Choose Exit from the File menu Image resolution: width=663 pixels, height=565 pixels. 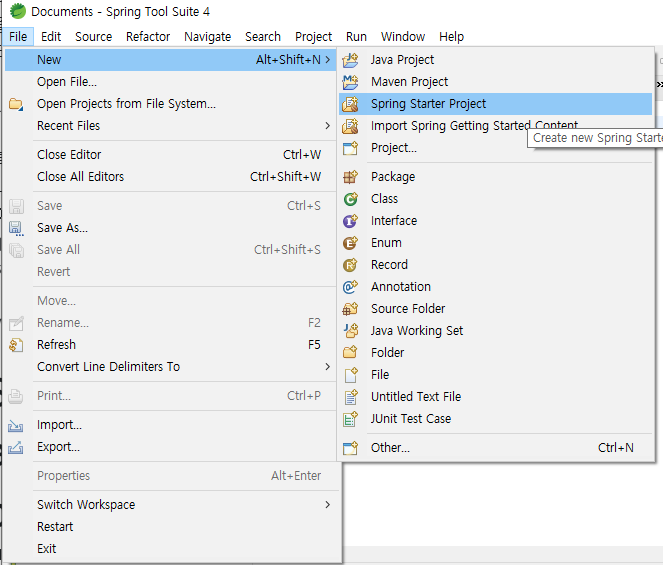click(x=171, y=549)
